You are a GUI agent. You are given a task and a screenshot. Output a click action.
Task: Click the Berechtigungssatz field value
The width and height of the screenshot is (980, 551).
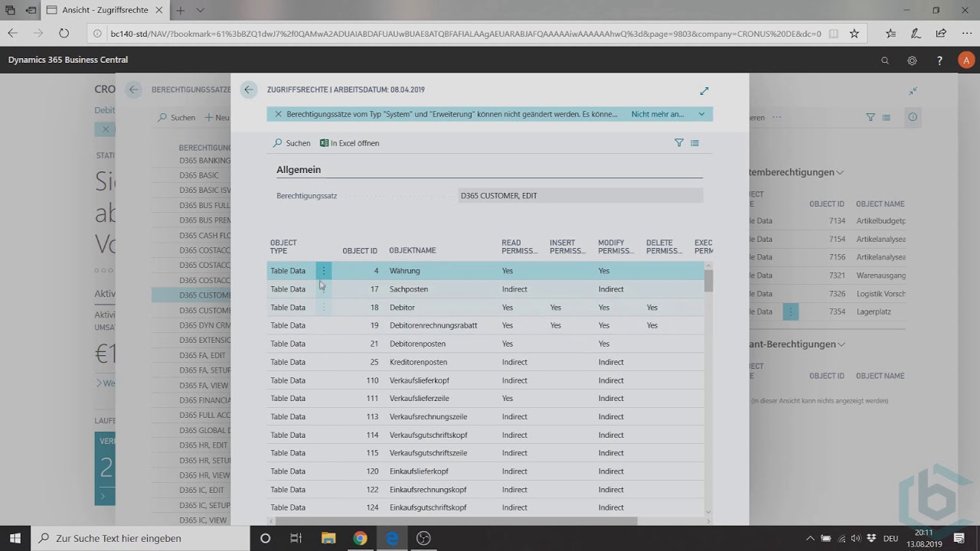(x=580, y=196)
